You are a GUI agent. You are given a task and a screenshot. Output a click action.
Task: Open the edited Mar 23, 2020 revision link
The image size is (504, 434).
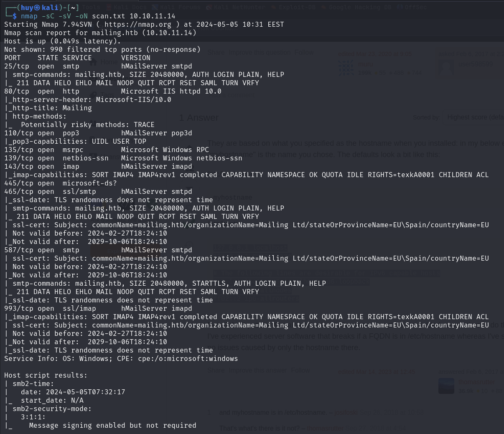point(374,54)
